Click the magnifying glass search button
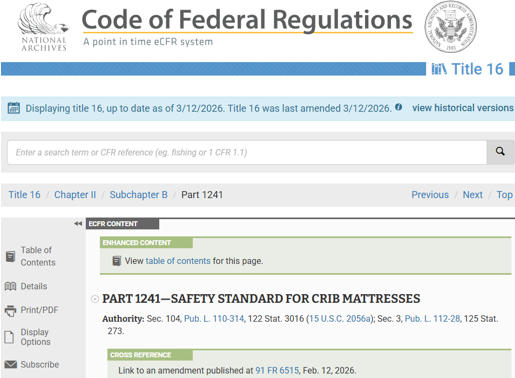Viewport: 515px width, 378px height. pyautogui.click(x=500, y=152)
